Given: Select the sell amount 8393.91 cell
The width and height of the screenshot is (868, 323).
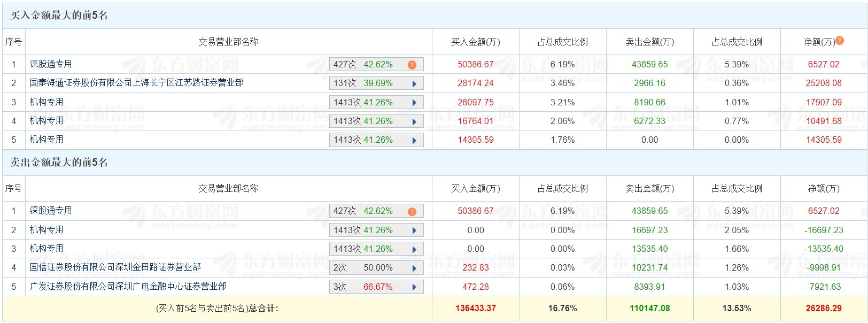Looking at the screenshot, I should pyautogui.click(x=650, y=287).
